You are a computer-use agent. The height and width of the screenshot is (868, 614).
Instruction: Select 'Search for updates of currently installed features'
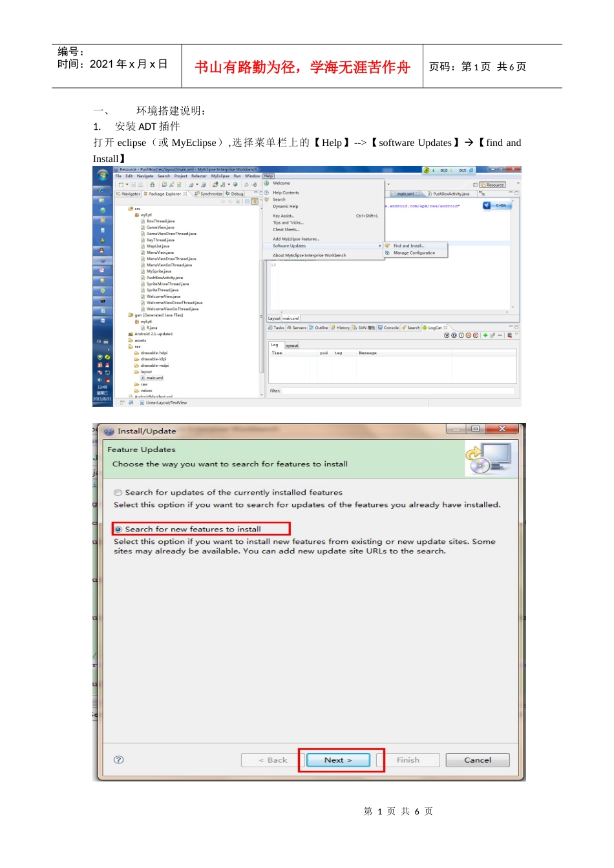tap(118, 492)
